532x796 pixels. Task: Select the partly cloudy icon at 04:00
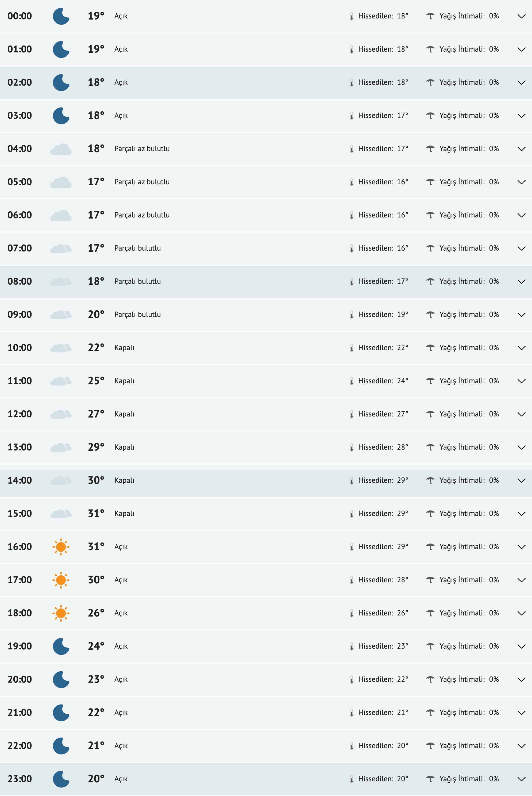pyautogui.click(x=61, y=148)
